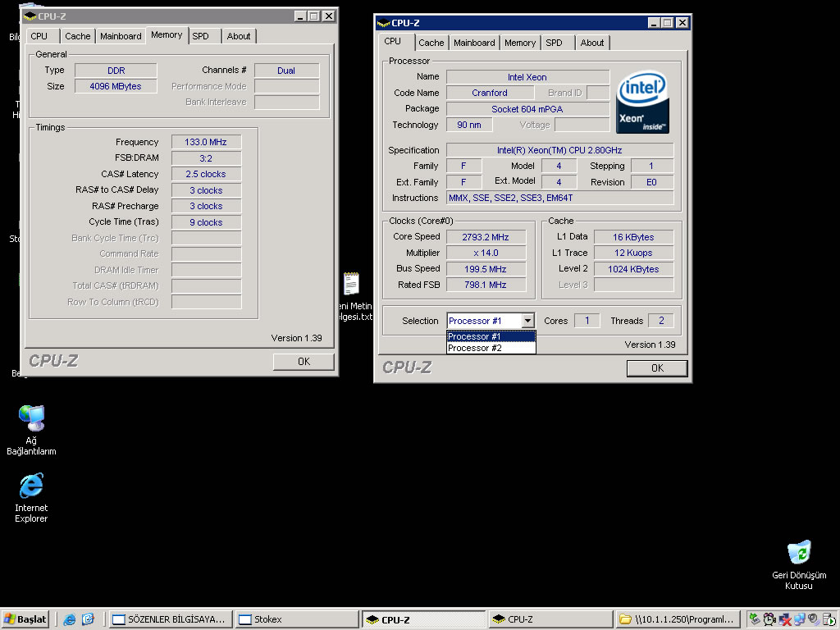Click the FSB:DRAM value 3:2
Image resolution: width=840 pixels, height=630 pixels.
click(x=206, y=158)
